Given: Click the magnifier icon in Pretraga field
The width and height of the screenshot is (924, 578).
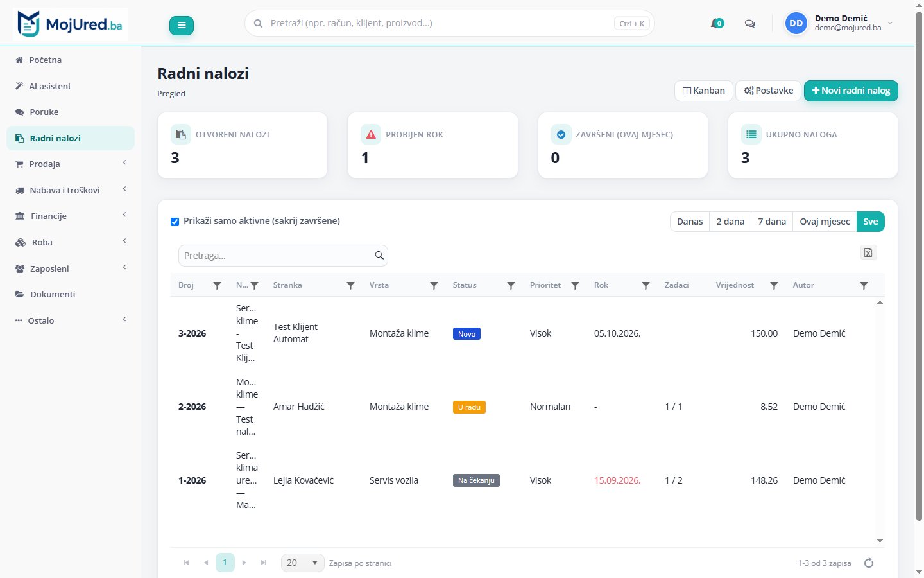Looking at the screenshot, I should click(x=380, y=256).
